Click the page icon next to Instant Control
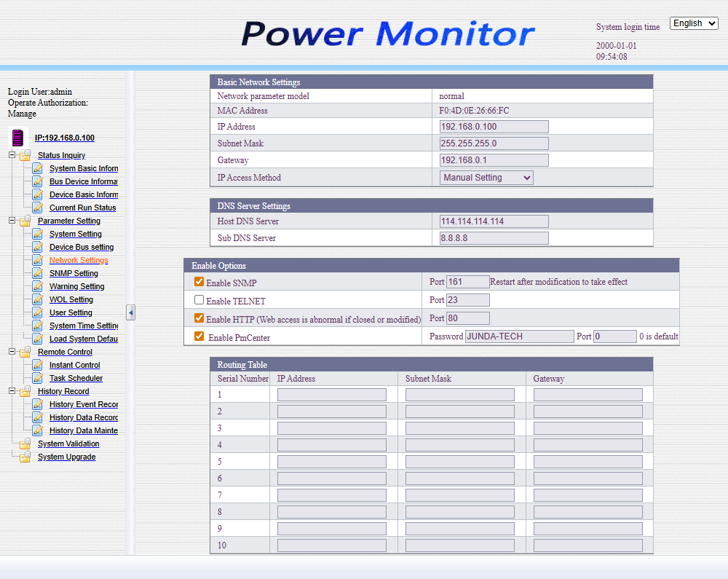Viewport: 728px width, 579px height. (37, 365)
